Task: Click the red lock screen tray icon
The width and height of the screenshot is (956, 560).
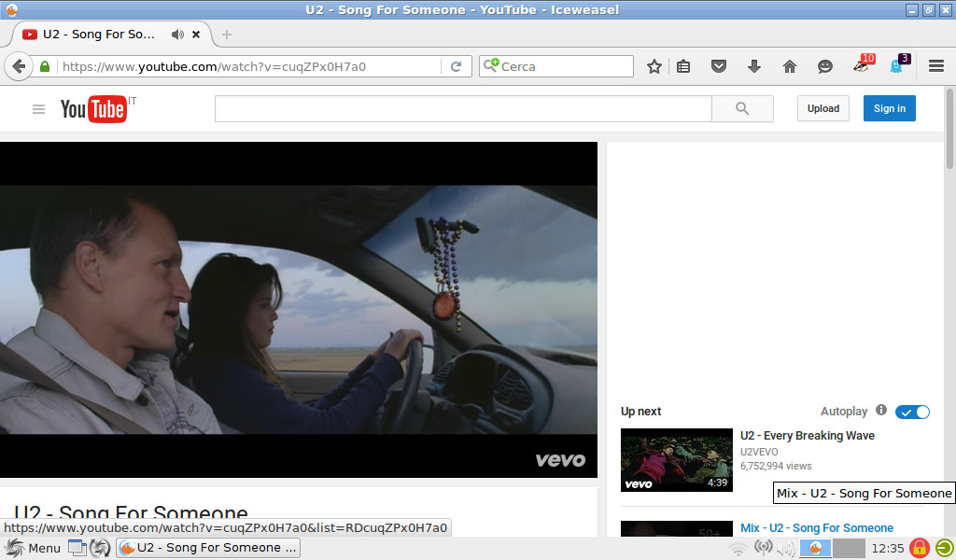Action: (920, 548)
